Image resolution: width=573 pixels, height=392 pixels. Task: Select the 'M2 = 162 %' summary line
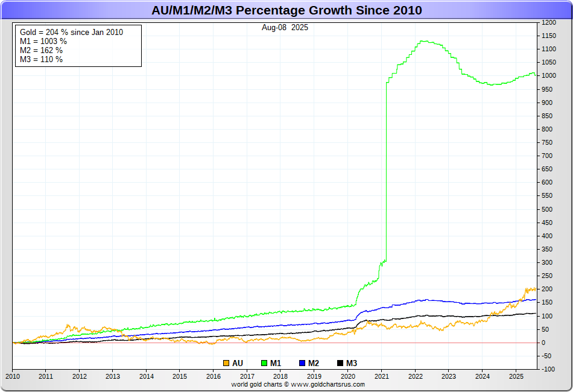tap(42, 51)
